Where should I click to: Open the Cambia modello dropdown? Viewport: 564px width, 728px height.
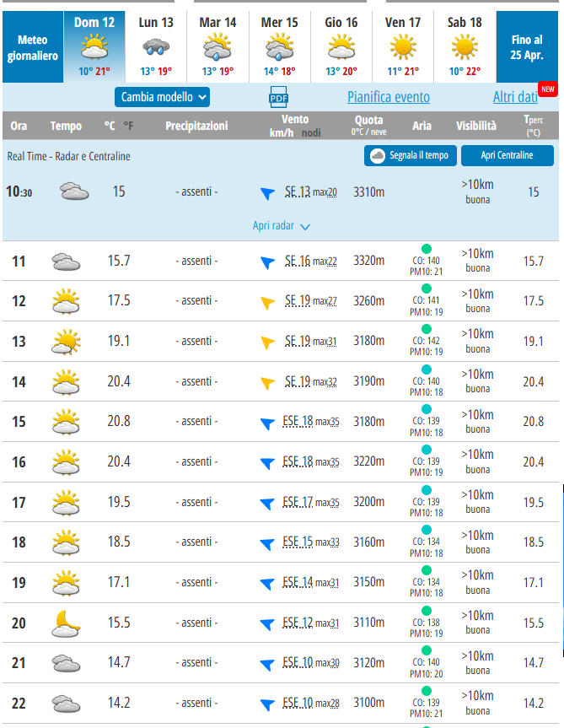(x=162, y=97)
